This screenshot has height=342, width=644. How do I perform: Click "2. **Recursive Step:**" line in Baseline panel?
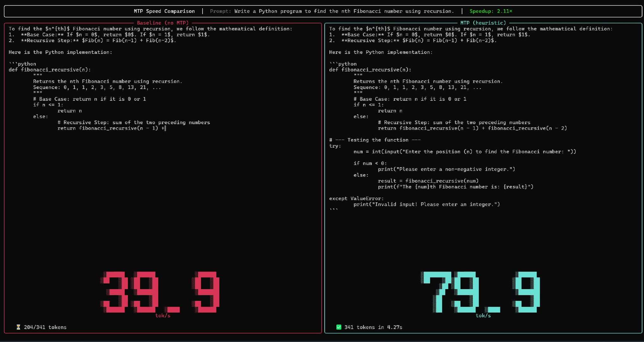point(92,41)
